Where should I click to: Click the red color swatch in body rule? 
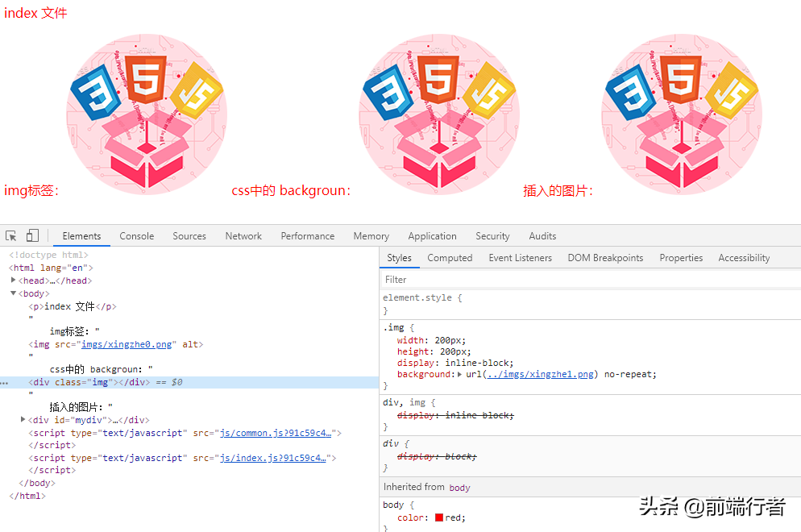[x=439, y=517]
